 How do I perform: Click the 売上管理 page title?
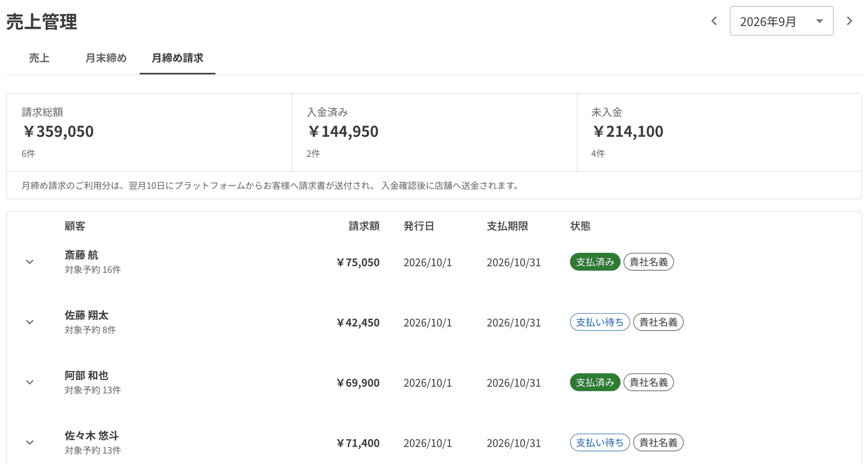pyautogui.click(x=42, y=22)
